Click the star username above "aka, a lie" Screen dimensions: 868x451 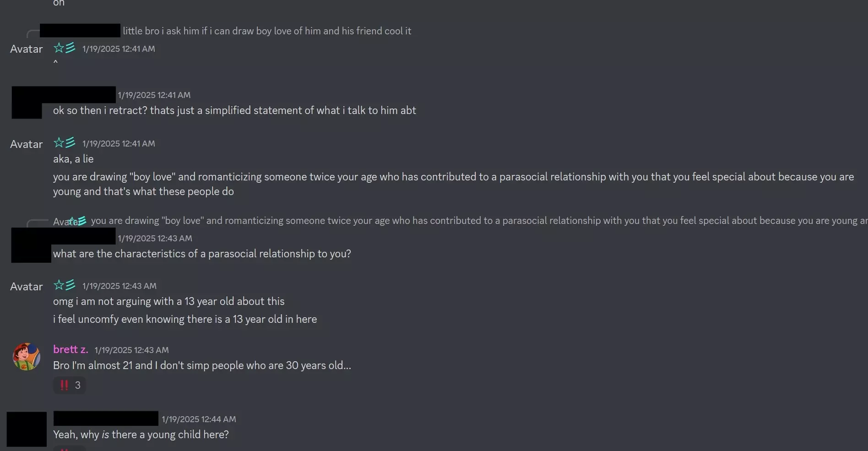(x=65, y=143)
